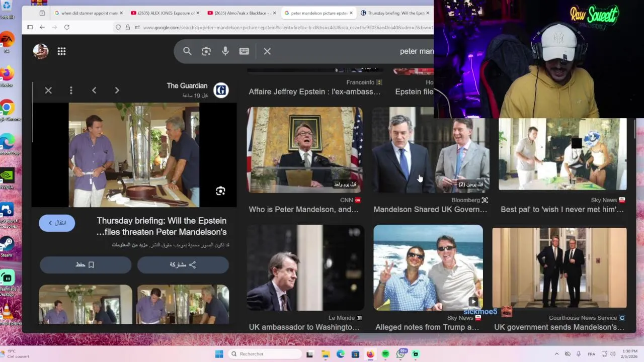
Task: Click the Share button in preview panel
Action: 183,264
